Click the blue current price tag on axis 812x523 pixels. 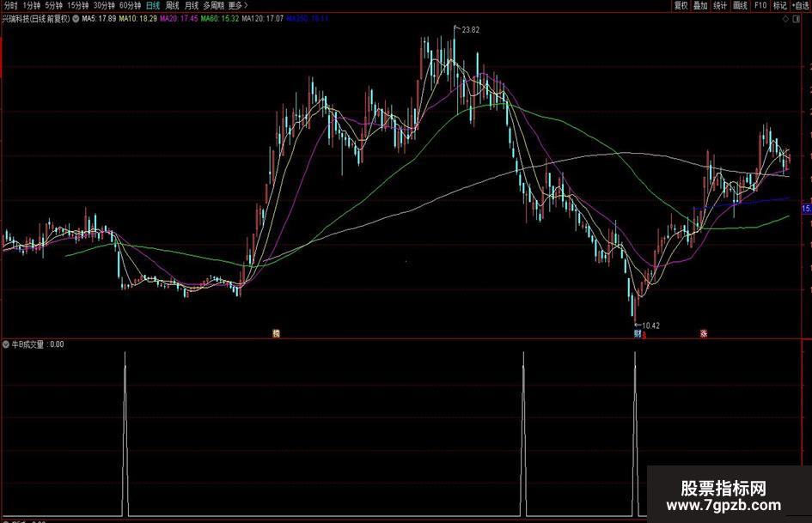click(x=806, y=209)
